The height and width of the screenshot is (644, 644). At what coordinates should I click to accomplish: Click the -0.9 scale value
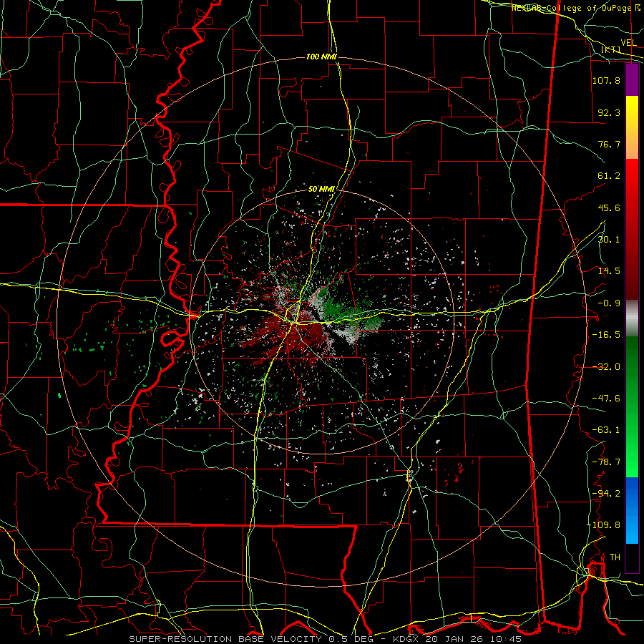point(609,303)
